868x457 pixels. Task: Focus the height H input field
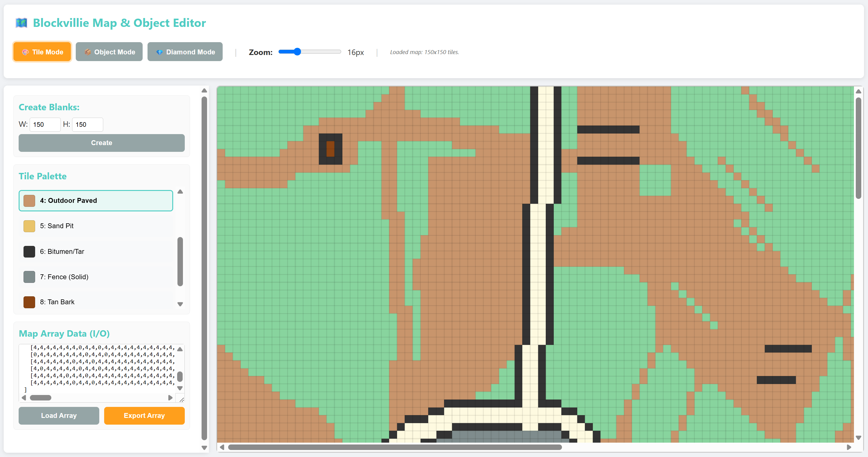(88, 125)
